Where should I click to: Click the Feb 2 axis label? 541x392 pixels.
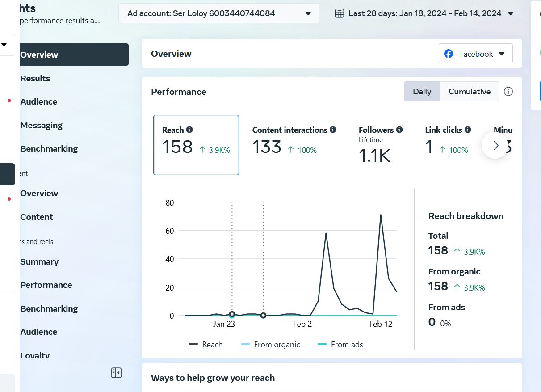(302, 324)
